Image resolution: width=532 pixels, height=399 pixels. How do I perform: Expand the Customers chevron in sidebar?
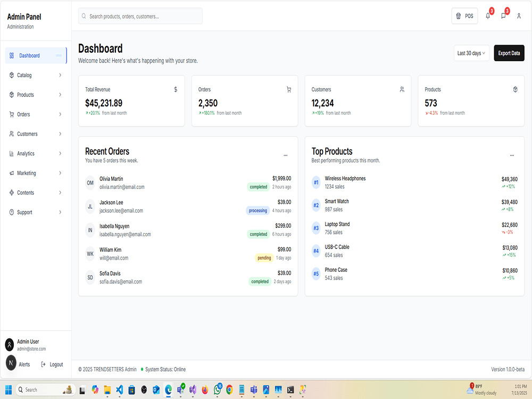click(60, 134)
